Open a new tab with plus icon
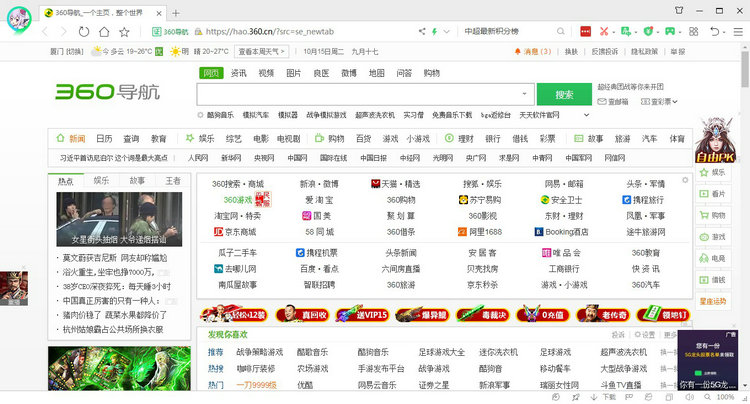The height and width of the screenshot is (404, 750). click(x=176, y=13)
